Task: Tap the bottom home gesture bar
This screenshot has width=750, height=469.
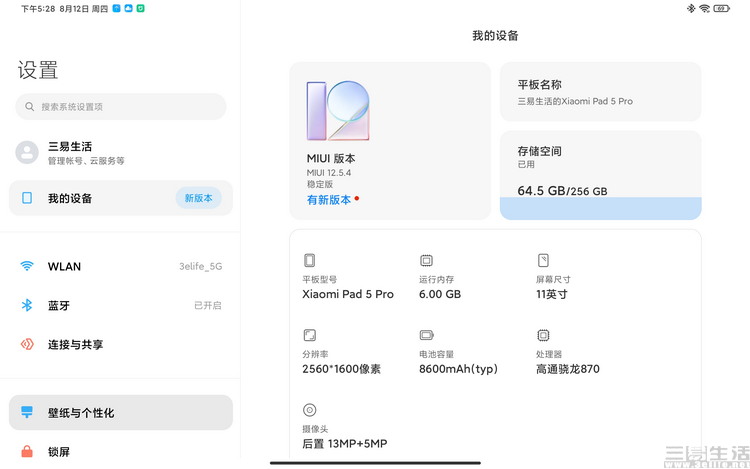Action: click(375, 463)
